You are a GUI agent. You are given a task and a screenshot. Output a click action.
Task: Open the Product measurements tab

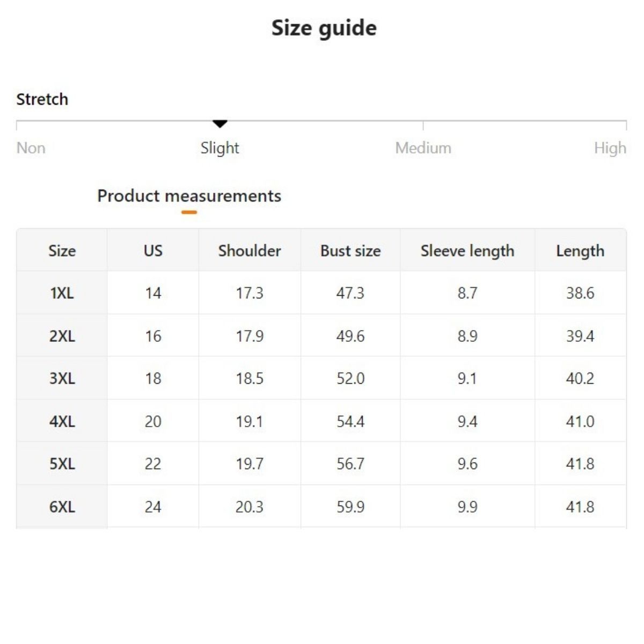189,196
